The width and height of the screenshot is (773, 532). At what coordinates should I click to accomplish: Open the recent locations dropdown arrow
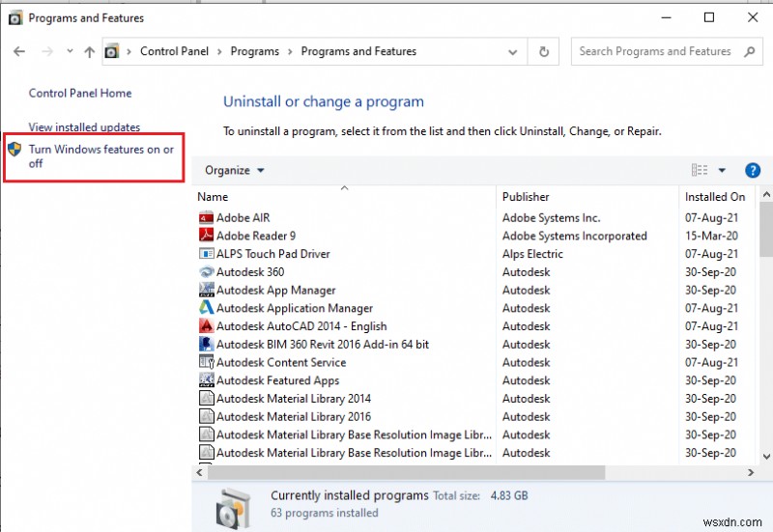70,51
